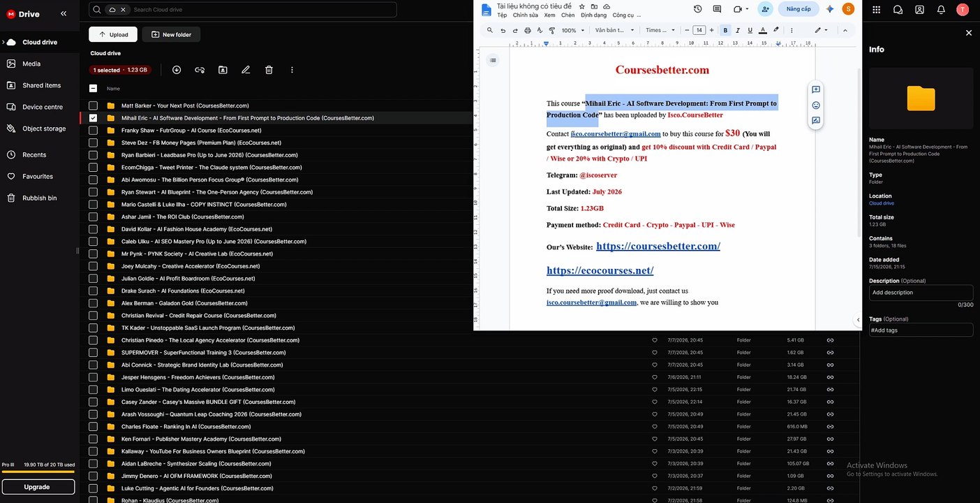
Task: Open the MEGA notifications bell
Action: (x=941, y=10)
